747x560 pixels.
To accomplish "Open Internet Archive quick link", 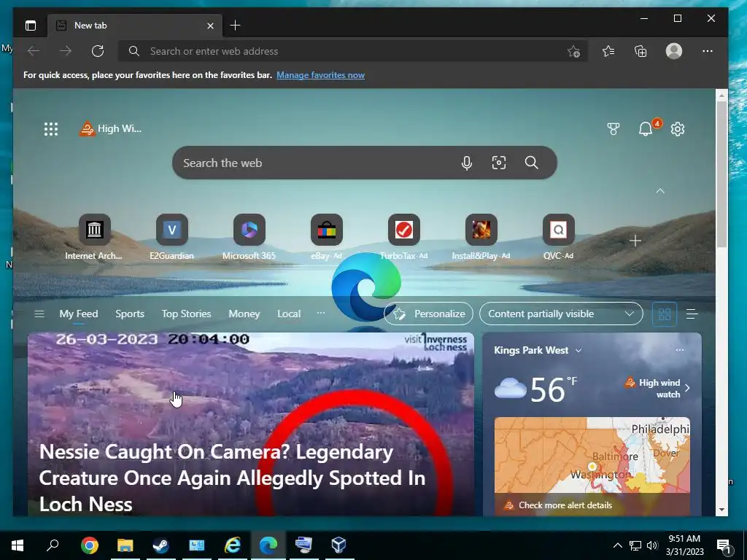I will [94, 237].
